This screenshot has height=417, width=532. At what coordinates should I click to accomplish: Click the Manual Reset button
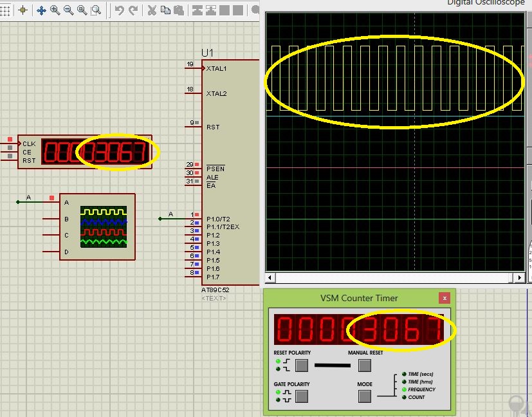pos(365,366)
